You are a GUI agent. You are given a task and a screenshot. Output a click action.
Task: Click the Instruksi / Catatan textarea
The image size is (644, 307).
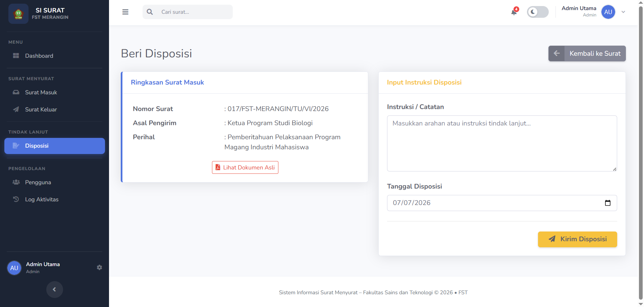[502, 143]
